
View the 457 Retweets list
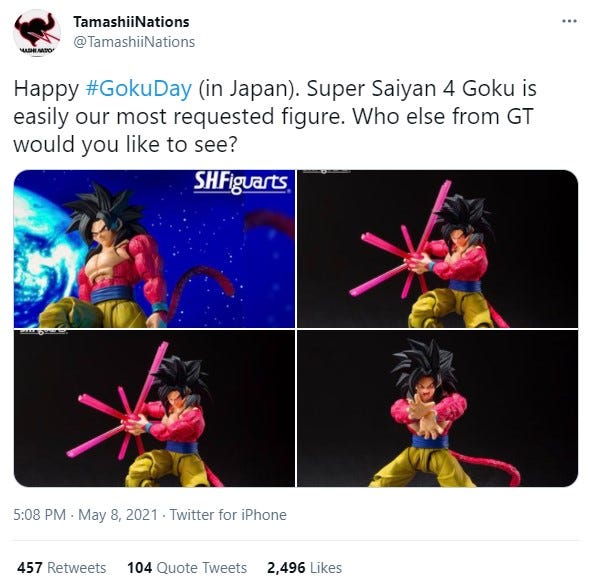[x=61, y=567]
